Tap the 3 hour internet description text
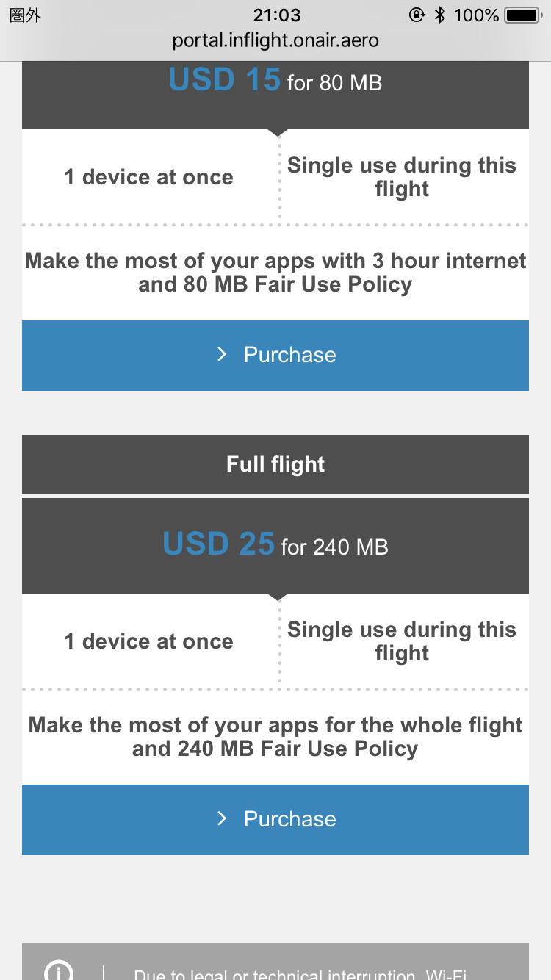Image resolution: width=551 pixels, height=980 pixels. coord(275,273)
